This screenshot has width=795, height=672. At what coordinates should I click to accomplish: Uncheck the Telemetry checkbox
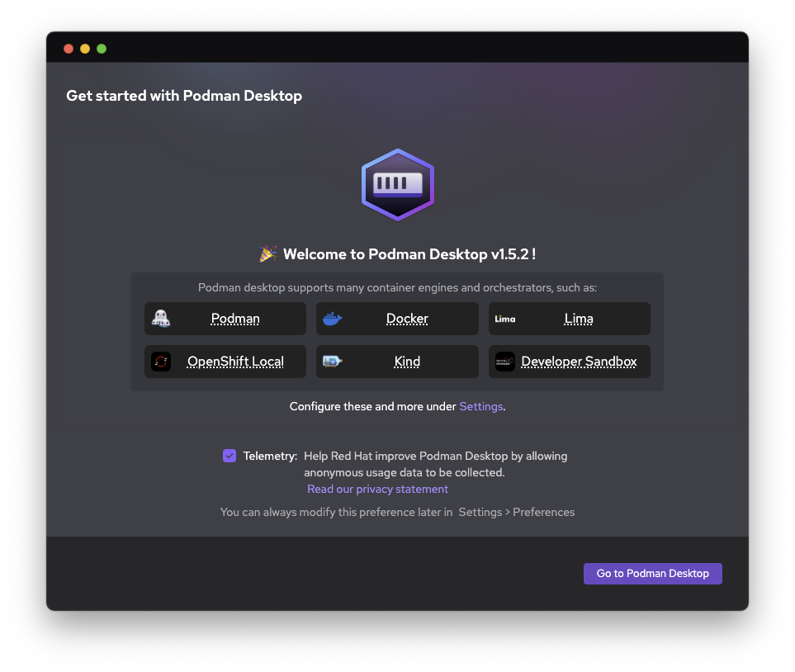pos(230,456)
